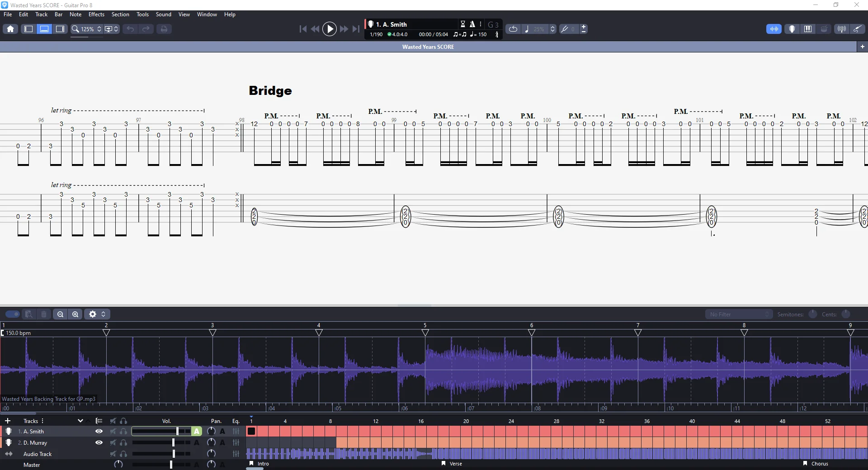The image size is (868, 470).
Task: Open the A. Smith equalizer icon
Action: [x=236, y=432]
